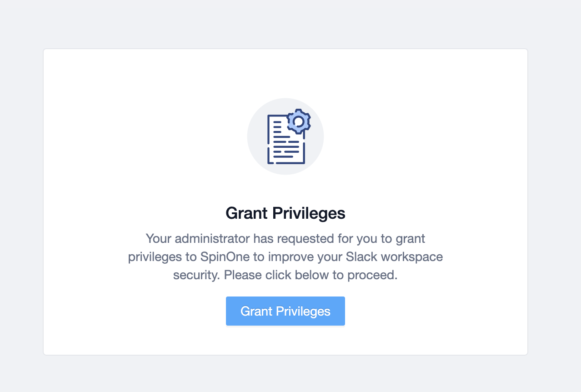Viewport: 581px width, 392px height.
Task: Click the bottom edge of the document icon
Action: [286, 163]
